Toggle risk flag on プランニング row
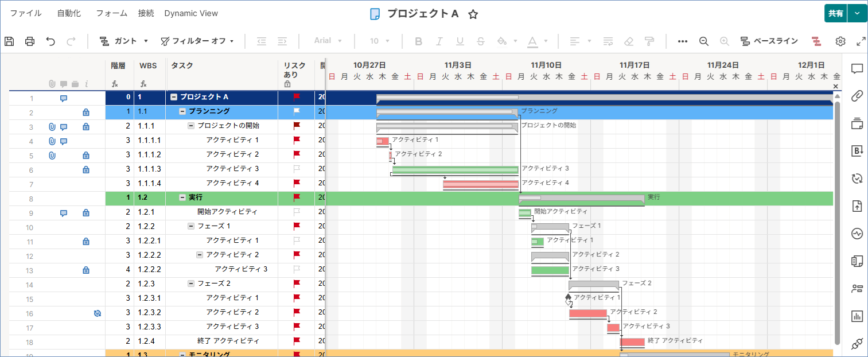The image size is (868, 357). click(297, 111)
